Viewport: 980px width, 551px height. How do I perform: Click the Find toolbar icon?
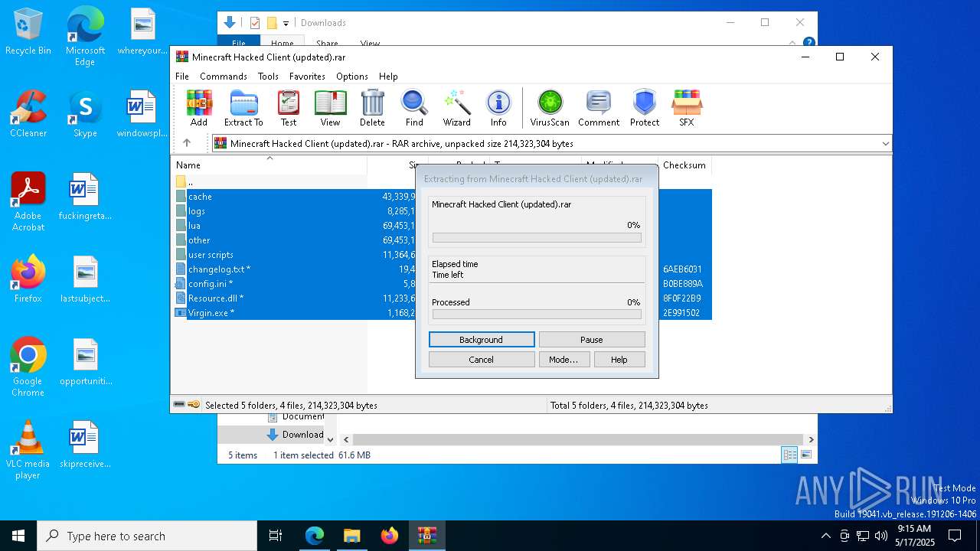click(x=414, y=108)
